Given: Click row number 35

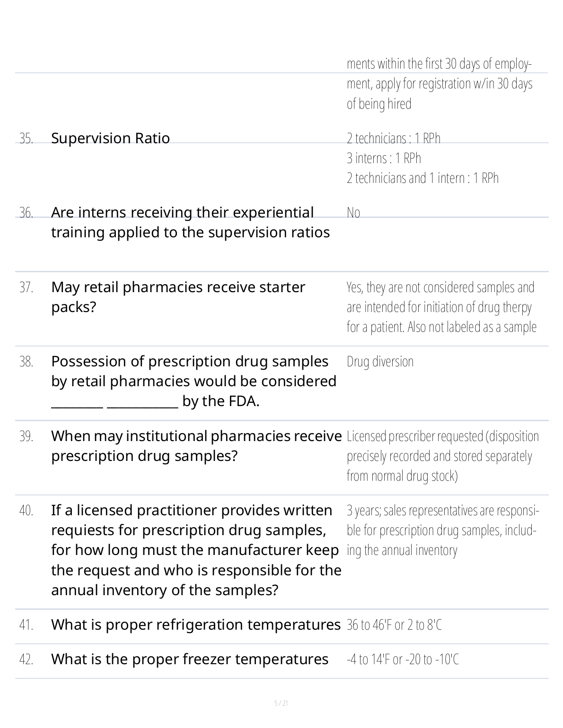Looking at the screenshot, I should 26,138.
